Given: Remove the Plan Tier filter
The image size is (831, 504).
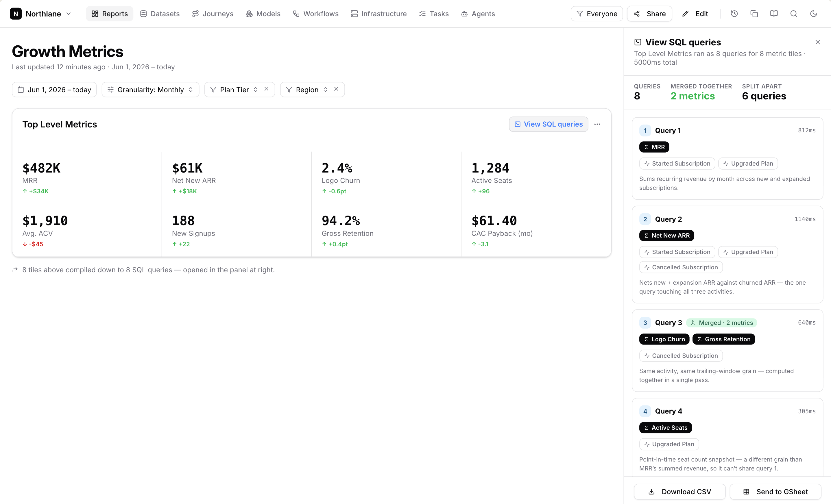Looking at the screenshot, I should (x=266, y=89).
